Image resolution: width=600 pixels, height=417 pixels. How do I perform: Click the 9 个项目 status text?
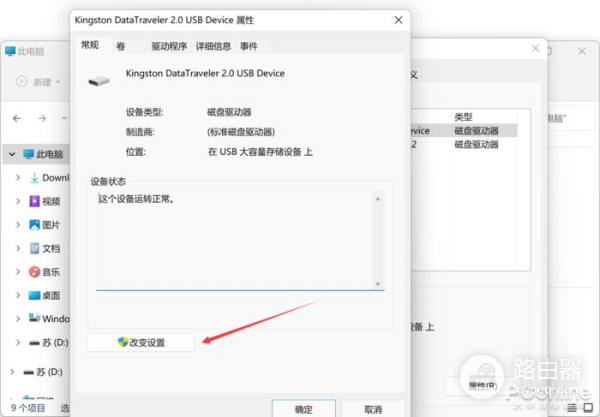pyautogui.click(x=28, y=408)
